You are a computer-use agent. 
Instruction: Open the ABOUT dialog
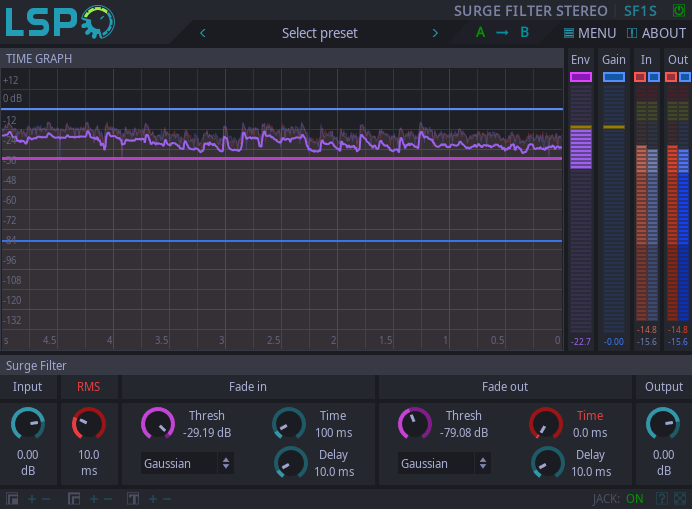pos(656,33)
